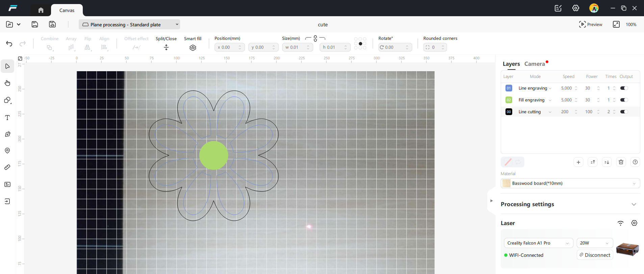Image resolution: width=644 pixels, height=274 pixels.
Task: Open the 20W laser power dropdown
Action: pos(594,243)
